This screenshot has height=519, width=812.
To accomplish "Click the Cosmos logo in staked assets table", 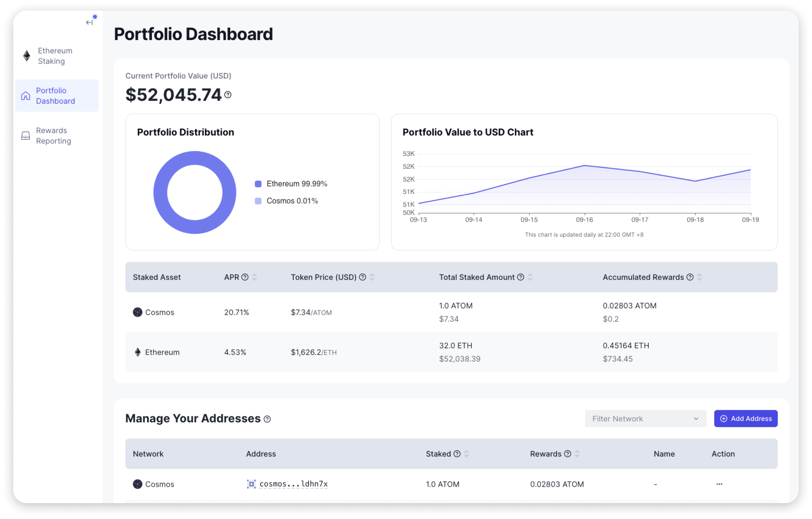I will pyautogui.click(x=137, y=312).
